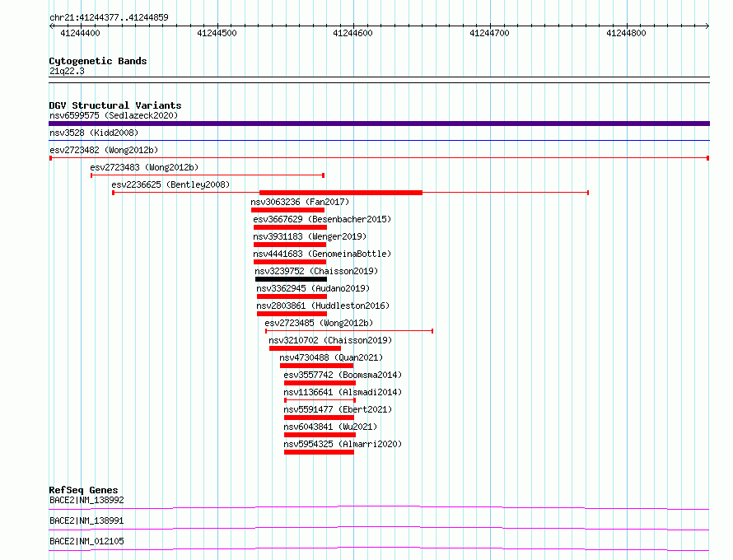Click the chr21:41244377..41244859 region label

pyautogui.click(x=109, y=18)
